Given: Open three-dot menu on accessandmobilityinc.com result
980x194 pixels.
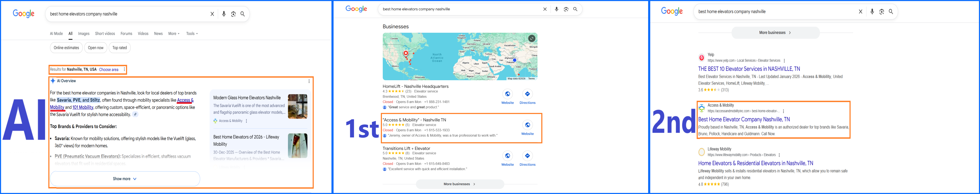Looking at the screenshot, I should pos(783,111).
